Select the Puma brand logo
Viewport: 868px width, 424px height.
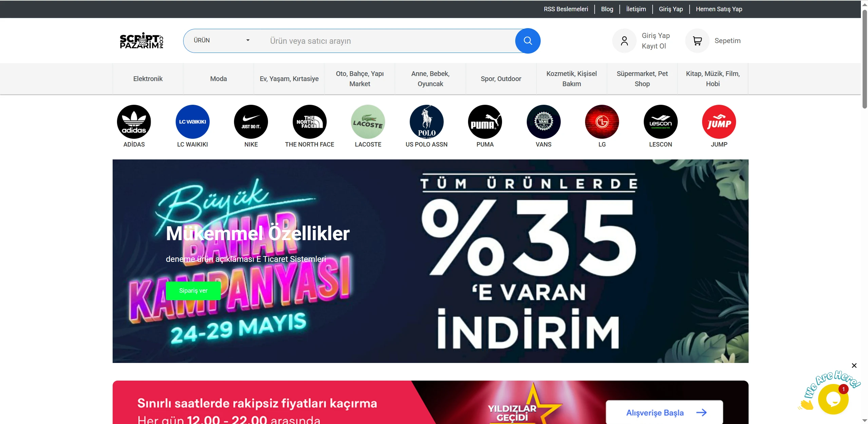pyautogui.click(x=485, y=122)
